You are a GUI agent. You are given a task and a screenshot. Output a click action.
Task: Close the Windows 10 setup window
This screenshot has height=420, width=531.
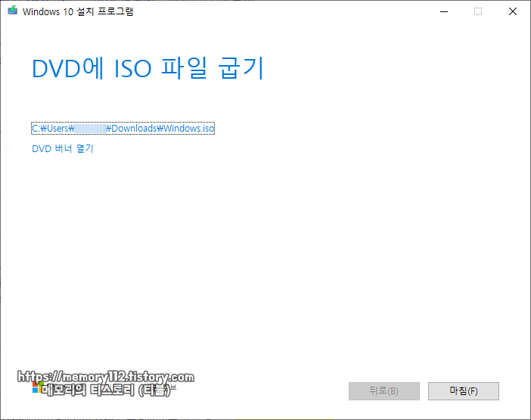tap(513, 11)
